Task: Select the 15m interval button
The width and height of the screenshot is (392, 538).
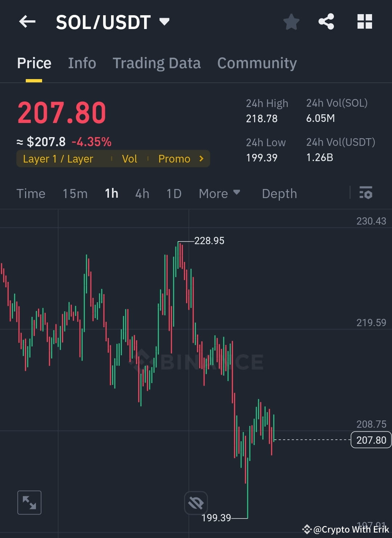Action: [75, 193]
